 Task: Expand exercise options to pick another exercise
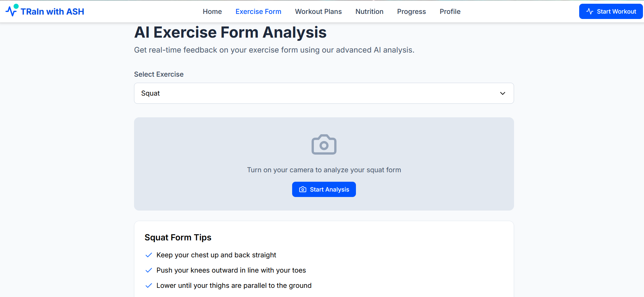coord(324,93)
